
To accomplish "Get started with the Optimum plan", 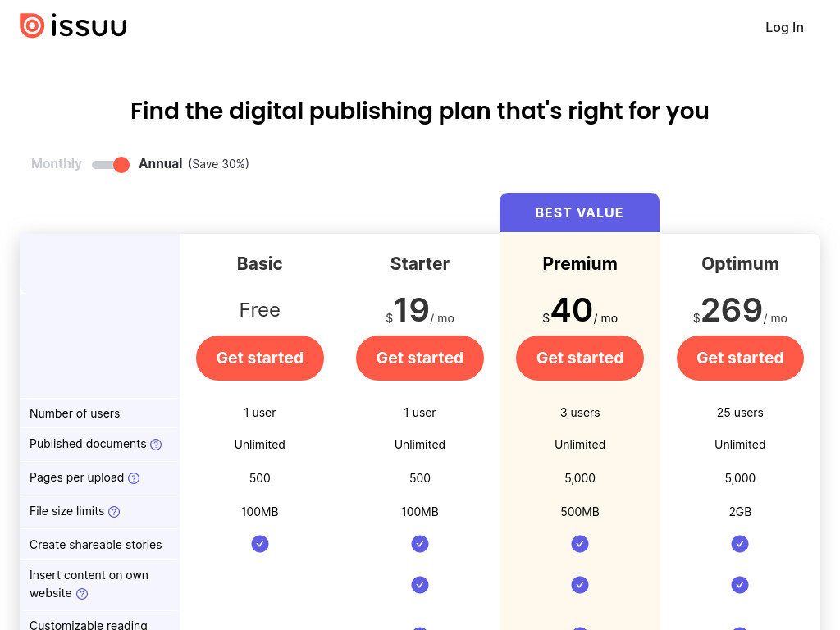I will 740,358.
